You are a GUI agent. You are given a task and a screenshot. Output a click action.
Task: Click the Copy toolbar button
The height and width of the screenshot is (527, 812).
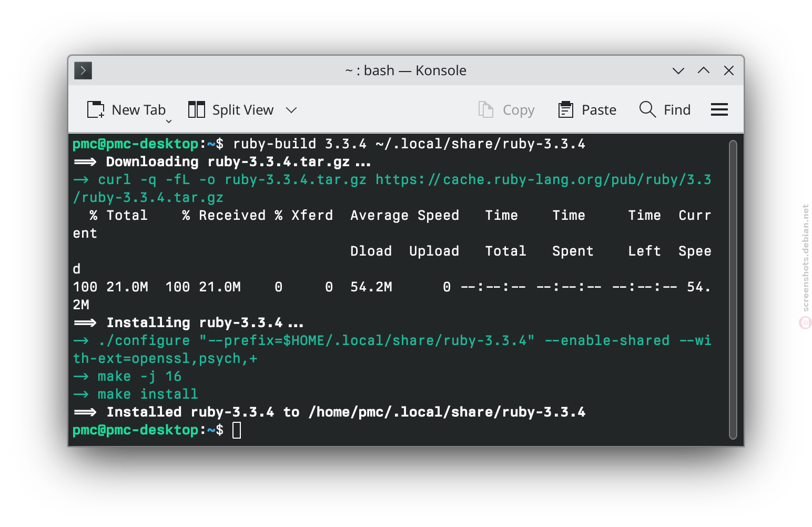[506, 110]
